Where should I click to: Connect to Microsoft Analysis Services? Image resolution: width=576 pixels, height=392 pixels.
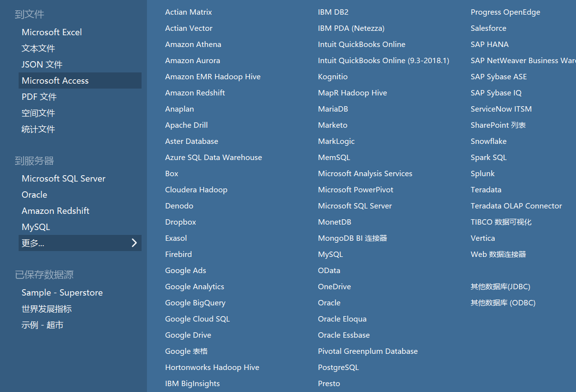coord(365,174)
